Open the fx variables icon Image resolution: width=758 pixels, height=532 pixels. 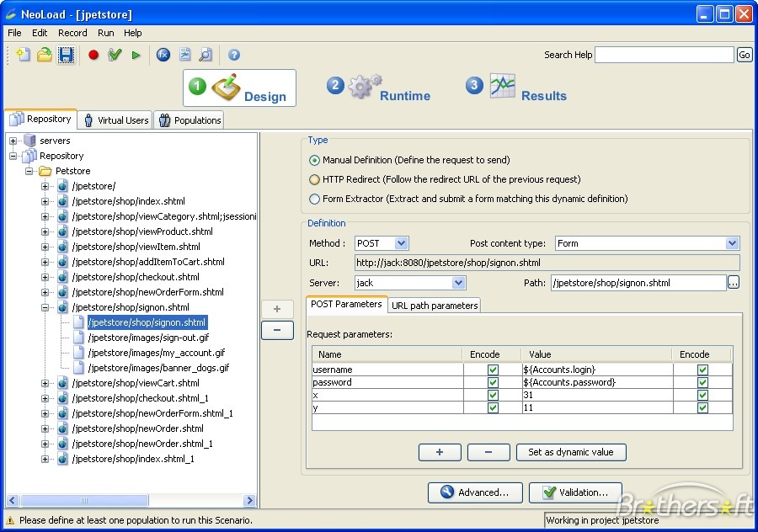coord(163,55)
